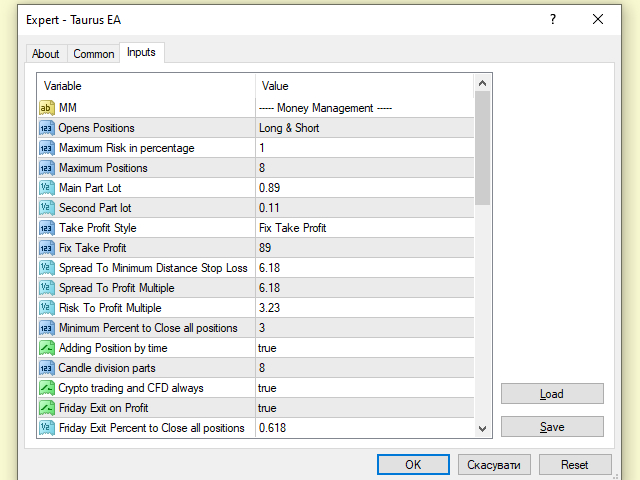Click the boolean icon beside Friday Exit on Profit

tap(47, 408)
